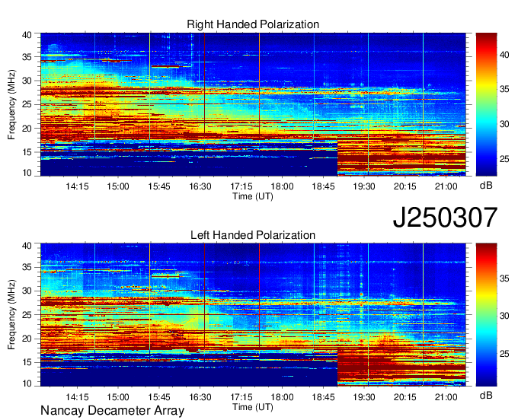Click the 40 MHz tick label on upper plot
This screenshot has width=518, height=420.
point(27,35)
